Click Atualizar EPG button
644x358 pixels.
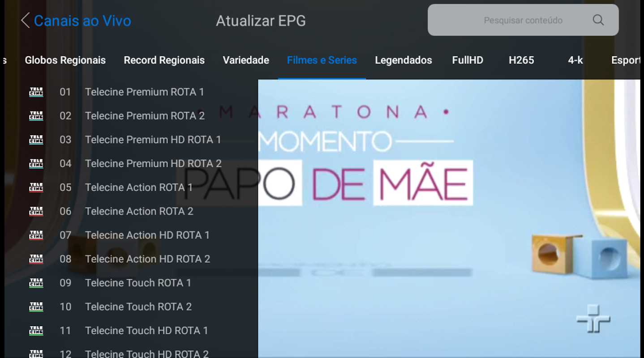[261, 21]
